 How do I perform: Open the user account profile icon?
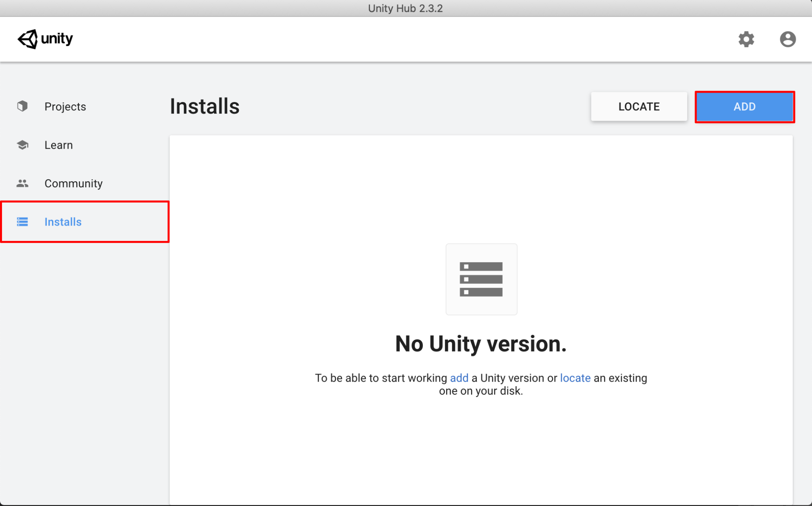[x=787, y=39]
